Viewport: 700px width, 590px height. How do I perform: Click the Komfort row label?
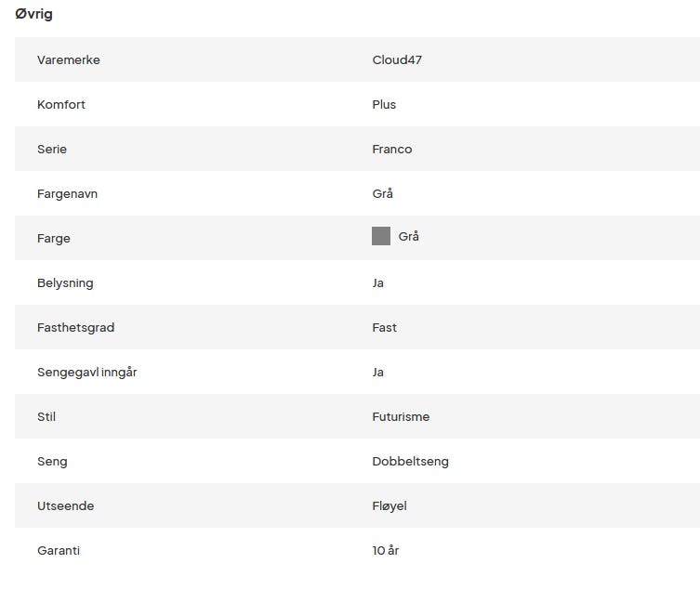tap(61, 104)
